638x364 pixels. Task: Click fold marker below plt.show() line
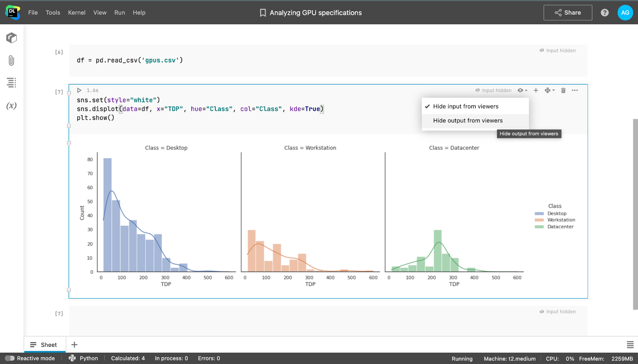point(69,126)
